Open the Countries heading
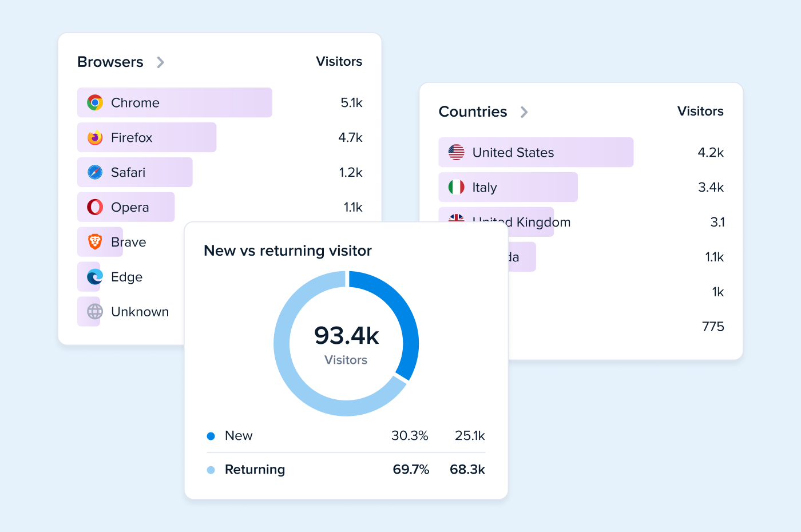The width and height of the screenshot is (801, 532). pyautogui.click(x=473, y=112)
